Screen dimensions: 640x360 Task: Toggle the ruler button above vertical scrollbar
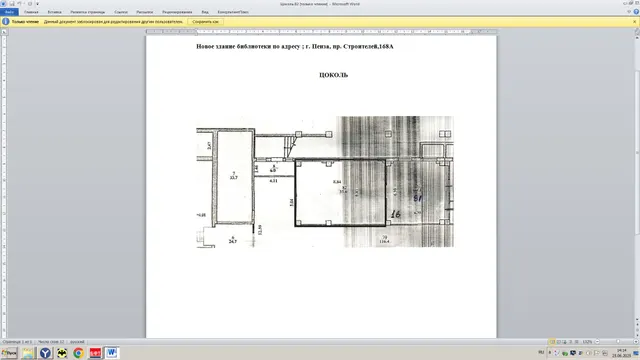tap(637, 31)
